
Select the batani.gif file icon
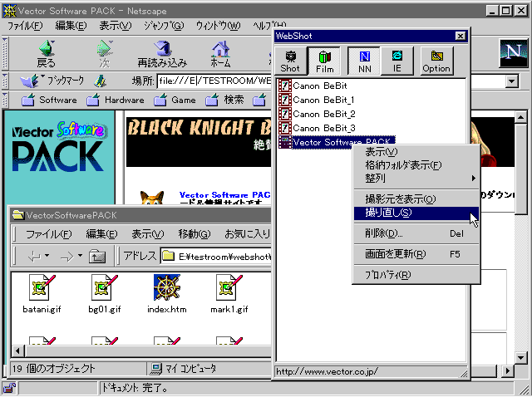coord(42,288)
